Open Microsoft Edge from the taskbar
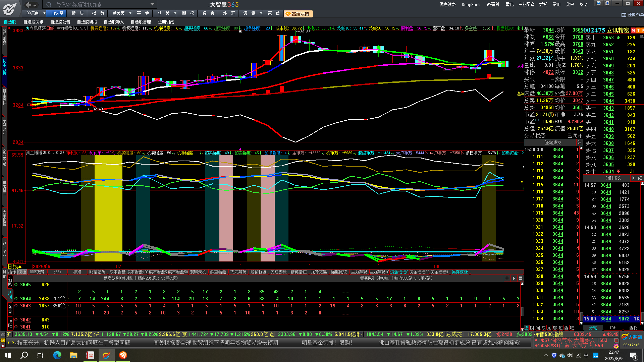The image size is (644, 362). coord(57,355)
